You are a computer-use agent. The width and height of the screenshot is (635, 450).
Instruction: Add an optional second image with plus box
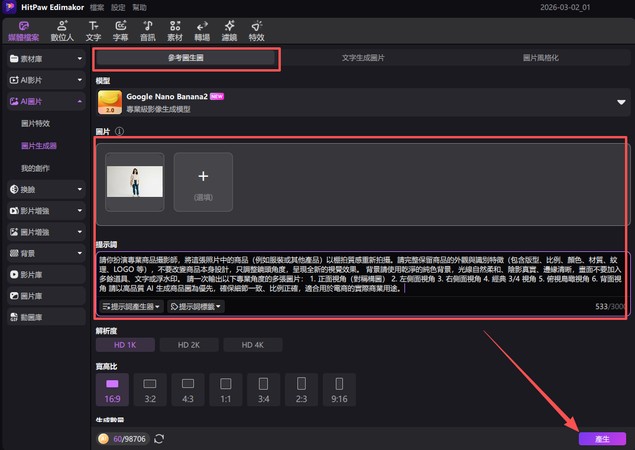pyautogui.click(x=203, y=182)
